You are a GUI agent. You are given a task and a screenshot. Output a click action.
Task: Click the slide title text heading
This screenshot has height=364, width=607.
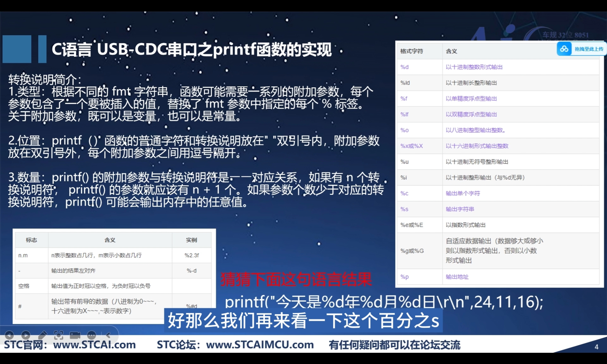click(x=191, y=49)
